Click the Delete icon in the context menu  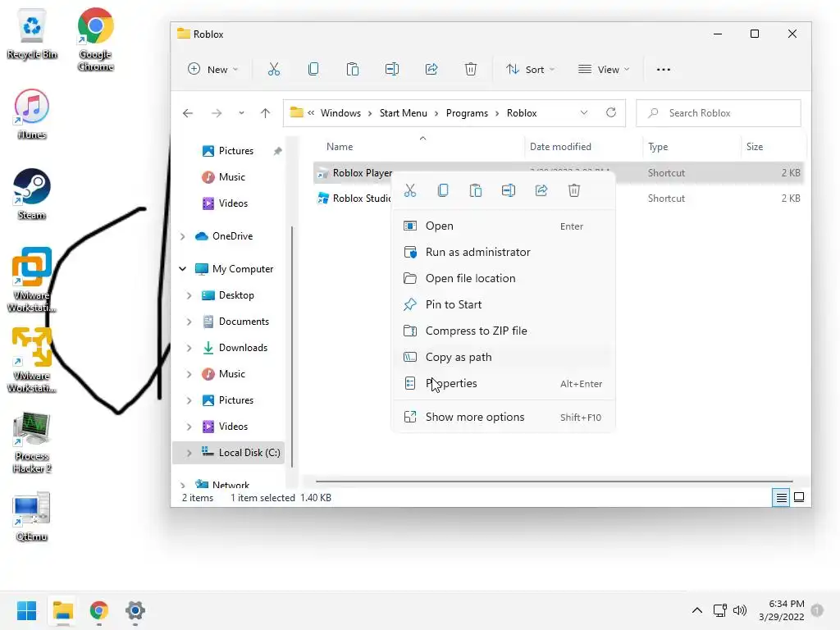tap(573, 190)
